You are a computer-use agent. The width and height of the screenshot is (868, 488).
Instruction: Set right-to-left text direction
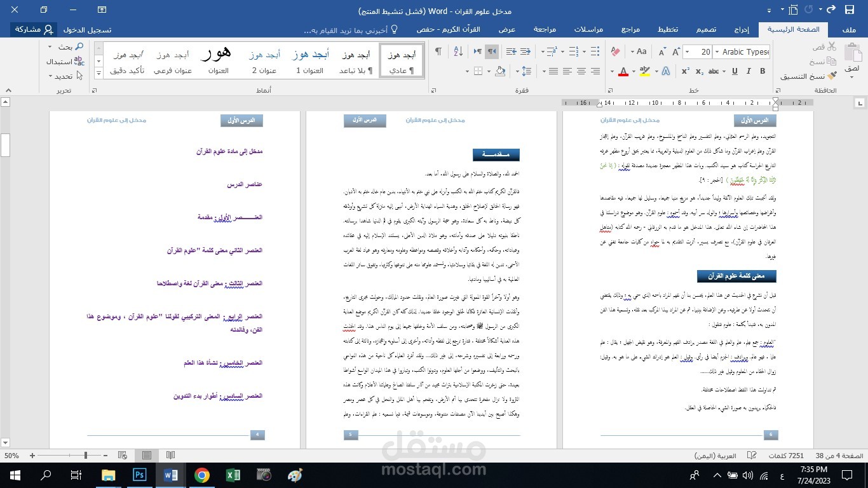pyautogui.click(x=492, y=52)
